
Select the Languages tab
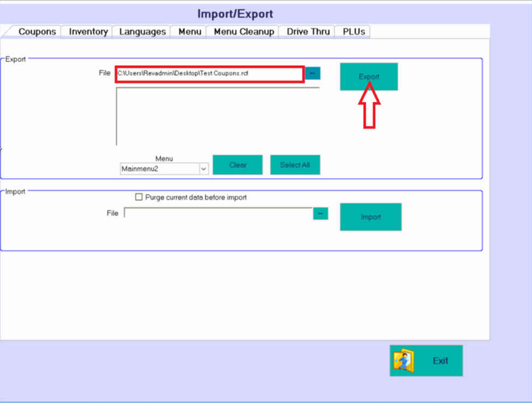(142, 32)
